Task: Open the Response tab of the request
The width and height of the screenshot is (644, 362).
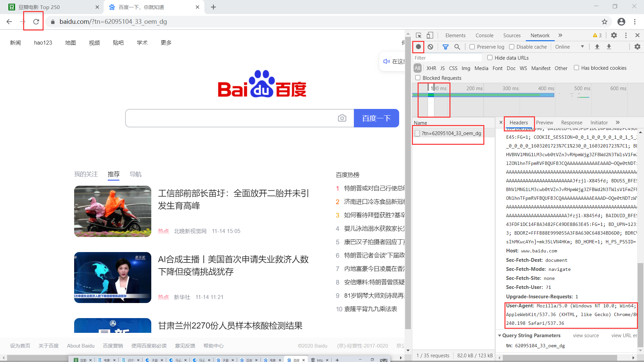Action: tap(572, 123)
